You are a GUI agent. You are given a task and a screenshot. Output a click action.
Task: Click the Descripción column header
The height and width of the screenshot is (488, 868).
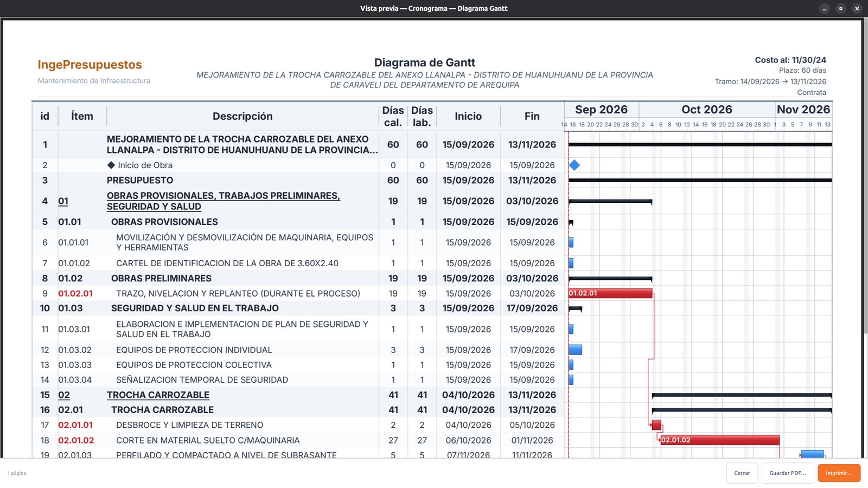[242, 116]
